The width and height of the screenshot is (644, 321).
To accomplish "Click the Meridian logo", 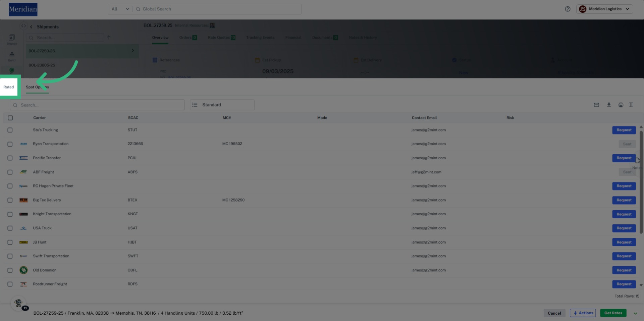I will 23,9.
